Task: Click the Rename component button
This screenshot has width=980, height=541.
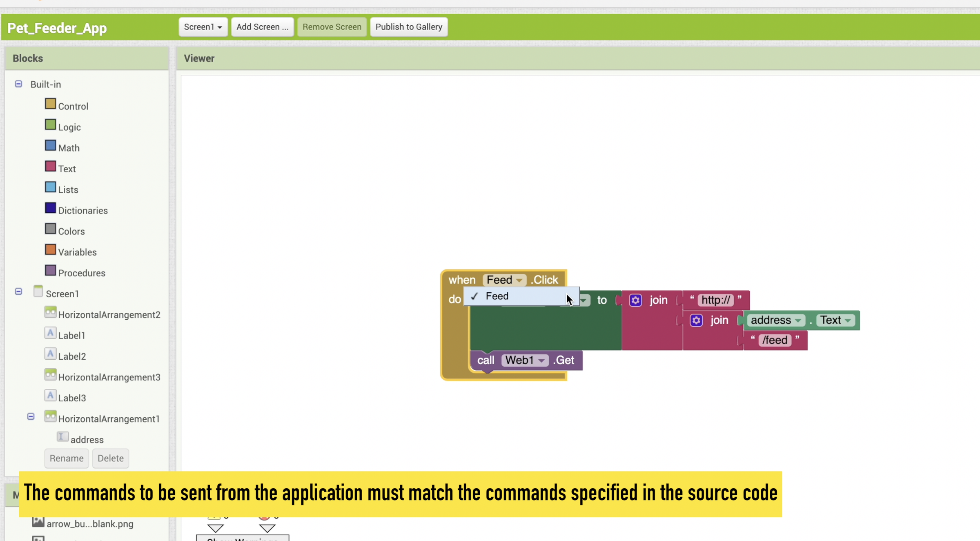Action: coord(67,459)
